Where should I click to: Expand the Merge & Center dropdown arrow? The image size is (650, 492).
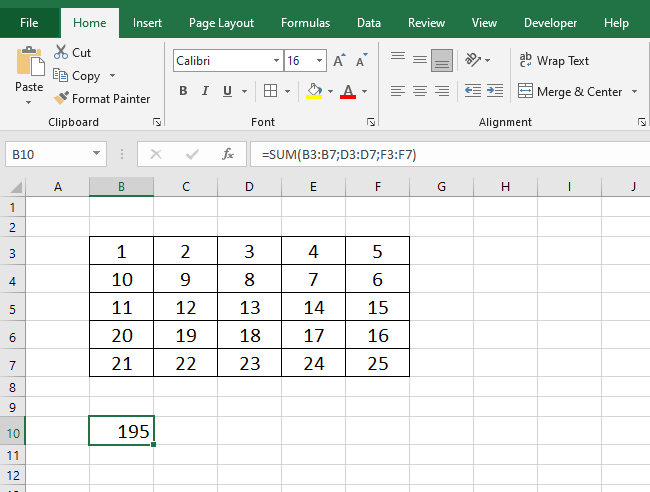coord(633,92)
